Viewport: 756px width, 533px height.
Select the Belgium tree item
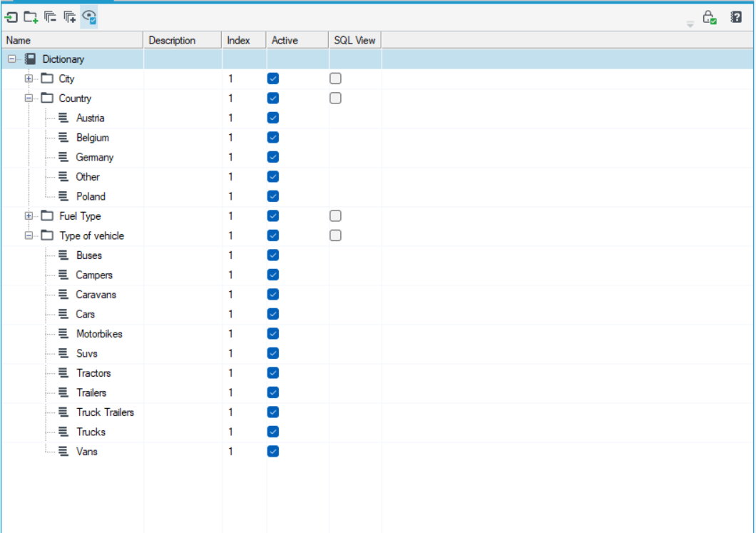pyautogui.click(x=93, y=138)
